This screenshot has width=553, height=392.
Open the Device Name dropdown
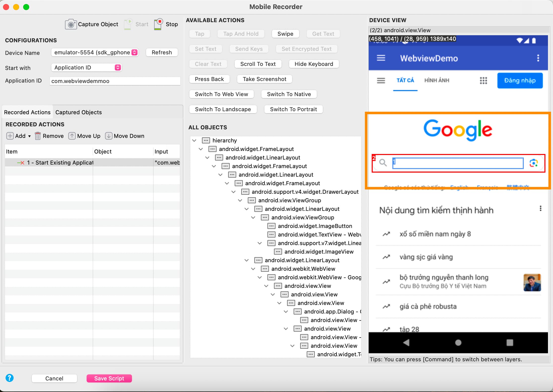(x=135, y=52)
